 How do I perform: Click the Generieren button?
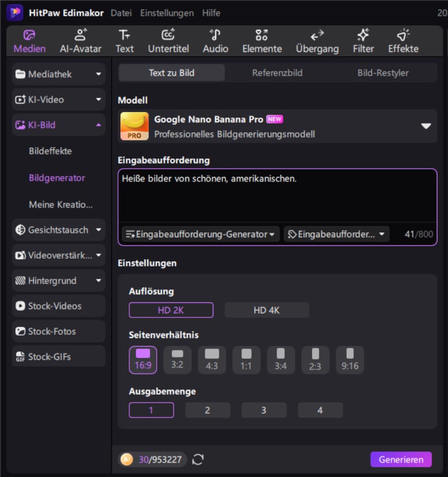[x=400, y=460]
